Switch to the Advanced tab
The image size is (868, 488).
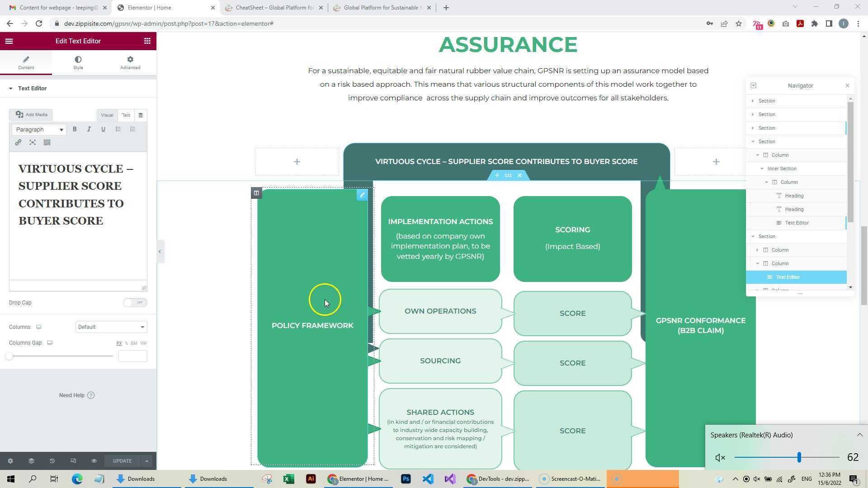[130, 62]
